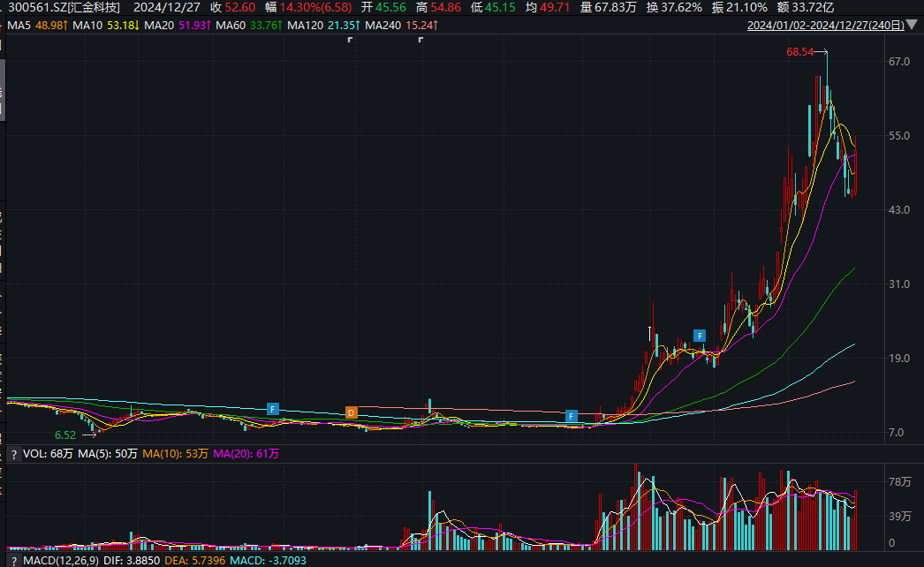
Task: Select the MA(20) volume average label
Action: [x=246, y=454]
